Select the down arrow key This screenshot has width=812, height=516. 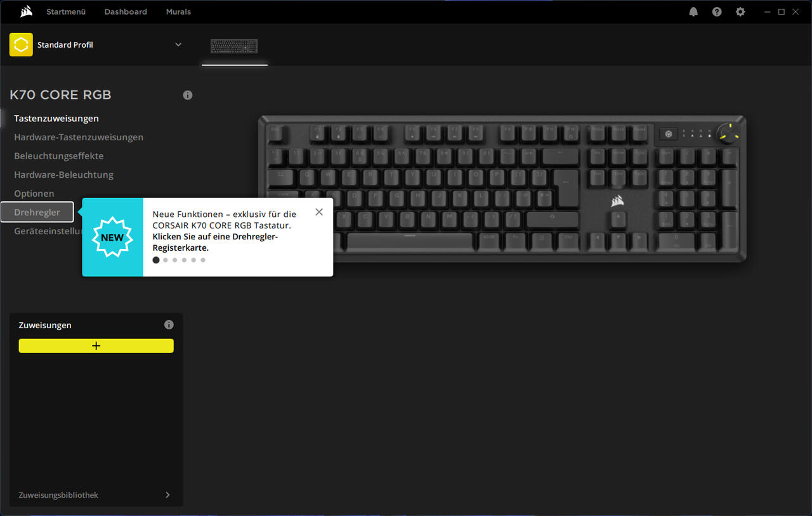pos(619,242)
